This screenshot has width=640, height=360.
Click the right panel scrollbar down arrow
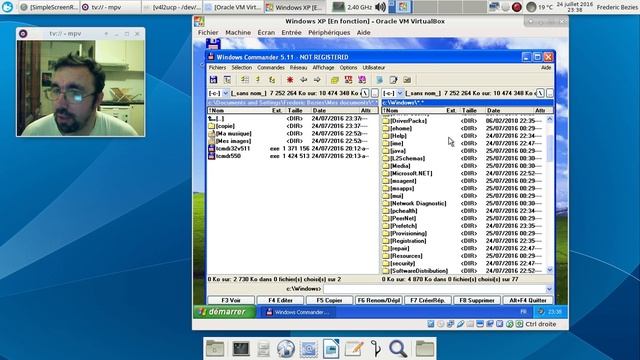pyautogui.click(x=549, y=270)
